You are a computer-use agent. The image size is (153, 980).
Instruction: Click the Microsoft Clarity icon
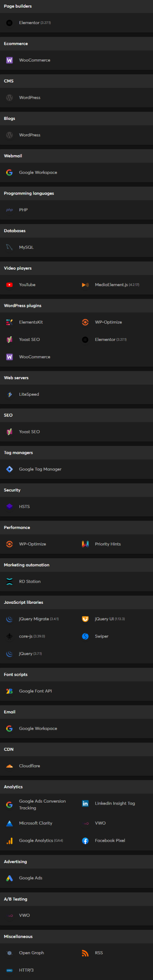[10, 823]
